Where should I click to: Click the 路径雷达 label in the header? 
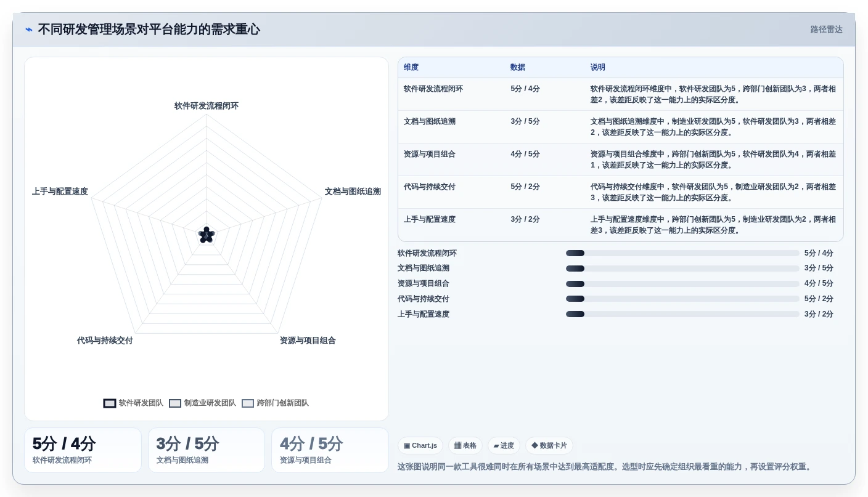pyautogui.click(x=826, y=29)
